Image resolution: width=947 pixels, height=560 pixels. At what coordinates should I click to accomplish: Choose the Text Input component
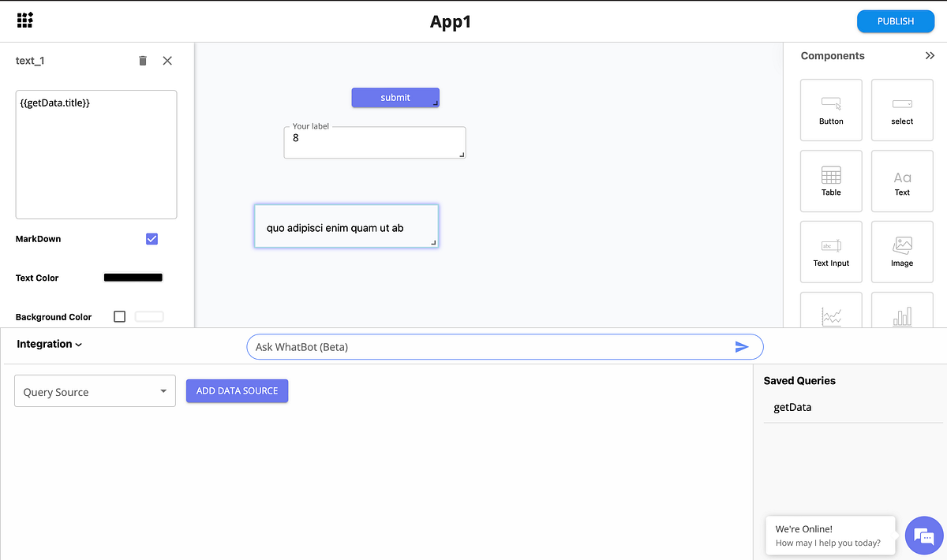(x=831, y=252)
